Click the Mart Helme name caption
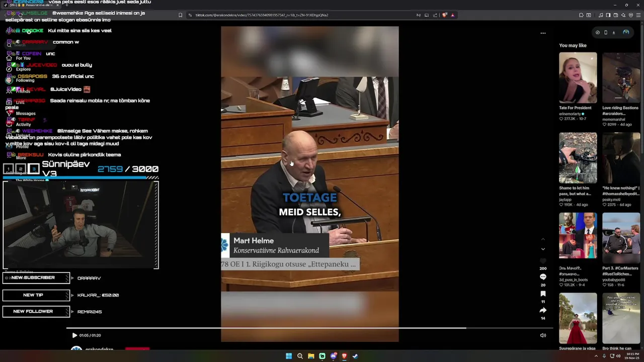The height and width of the screenshot is (362, 644). point(254,241)
